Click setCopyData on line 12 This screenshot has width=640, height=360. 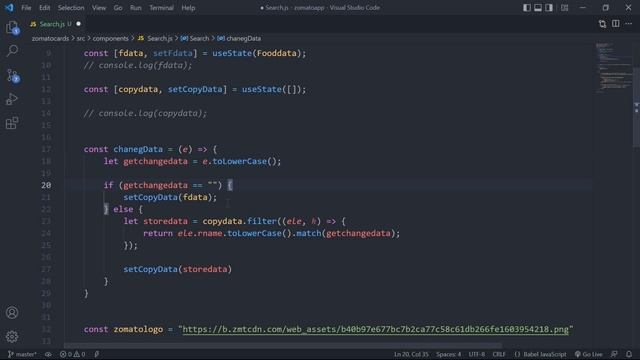tap(195, 89)
